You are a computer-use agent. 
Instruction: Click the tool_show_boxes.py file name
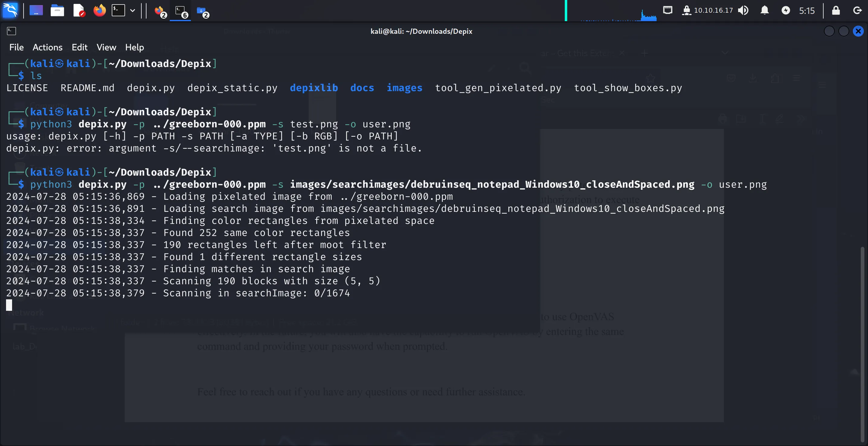pyautogui.click(x=628, y=88)
